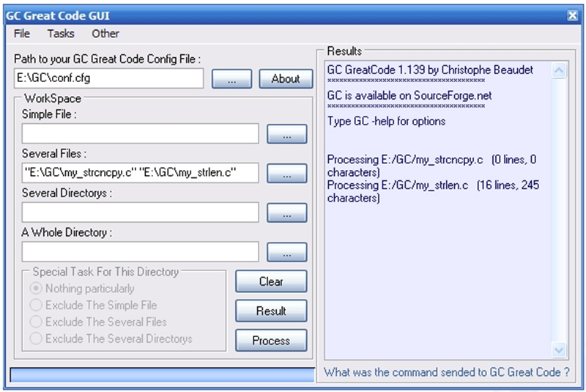This screenshot has height=392, width=586.
Task: Click the Result button
Action: [271, 311]
